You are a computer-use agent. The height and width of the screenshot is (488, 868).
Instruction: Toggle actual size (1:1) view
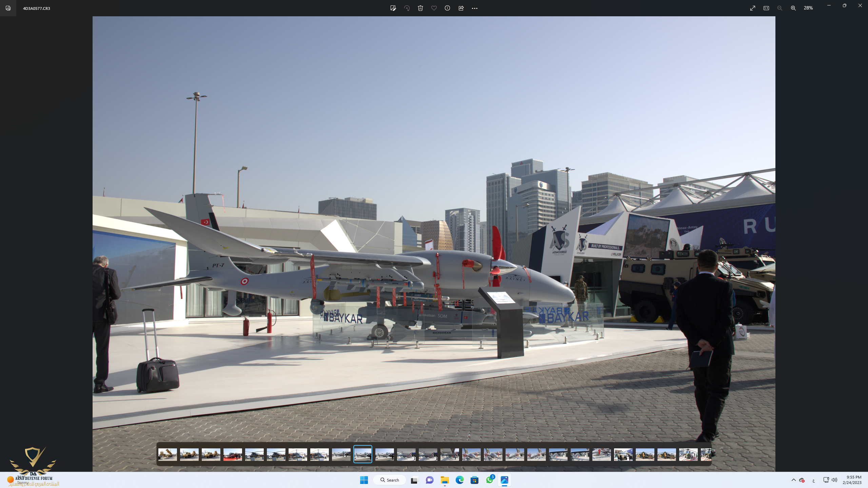766,8
